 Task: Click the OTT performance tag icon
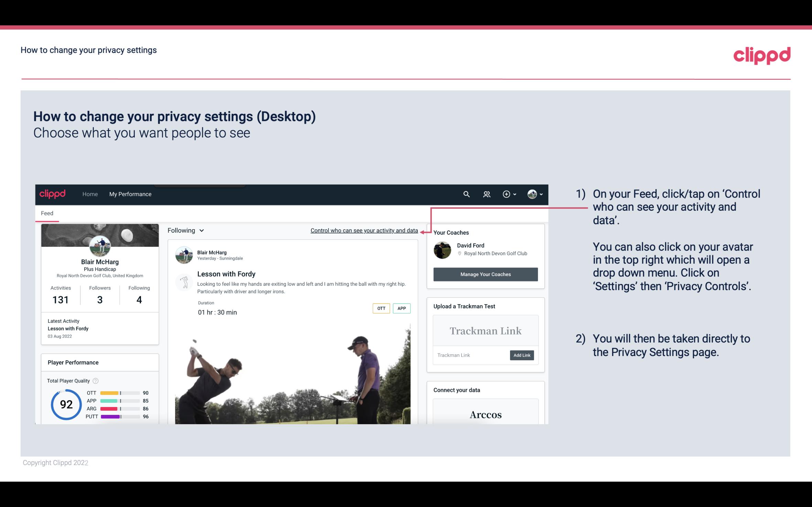coord(380,308)
